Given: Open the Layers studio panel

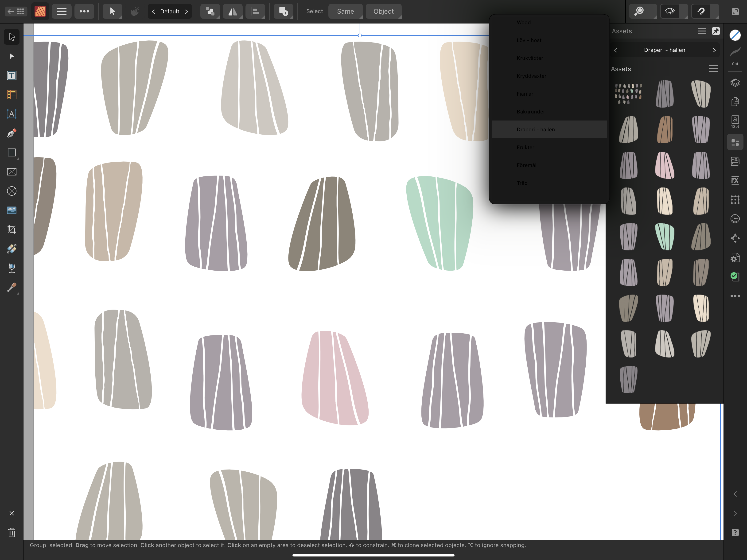Looking at the screenshot, I should [x=735, y=83].
